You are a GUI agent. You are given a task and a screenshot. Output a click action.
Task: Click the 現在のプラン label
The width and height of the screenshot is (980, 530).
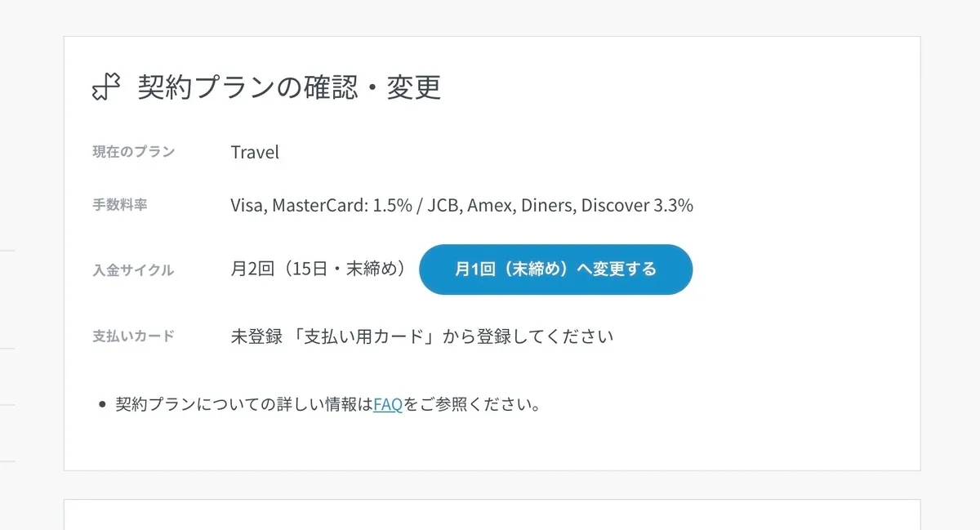click(x=133, y=152)
